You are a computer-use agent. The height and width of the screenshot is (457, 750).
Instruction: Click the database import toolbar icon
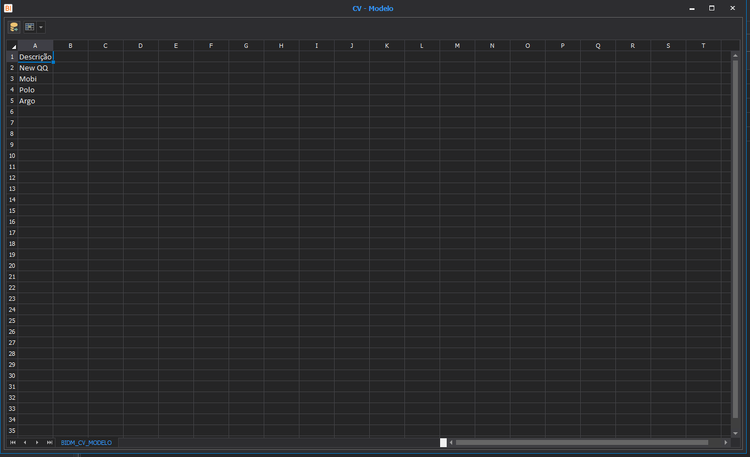click(14, 27)
